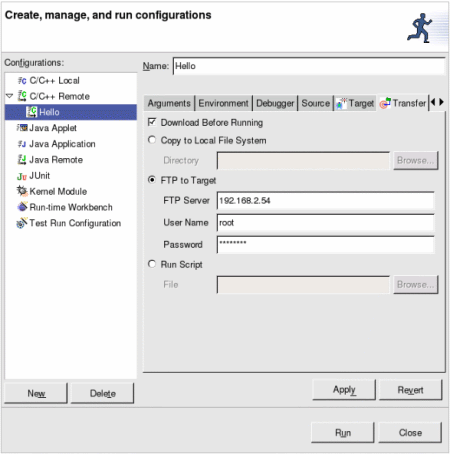This screenshot has width=450, height=454.
Task: Choose the Run Script radio button
Action: (152, 264)
